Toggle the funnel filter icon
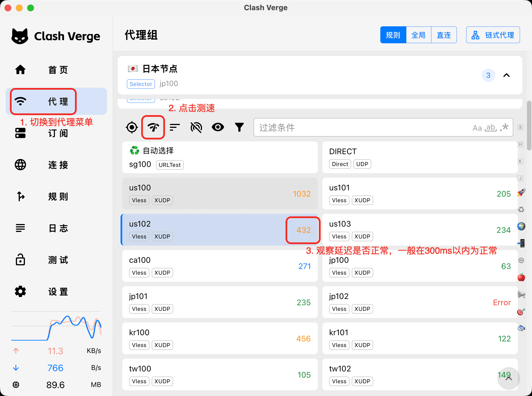Viewport: 532px width, 396px height. click(239, 127)
